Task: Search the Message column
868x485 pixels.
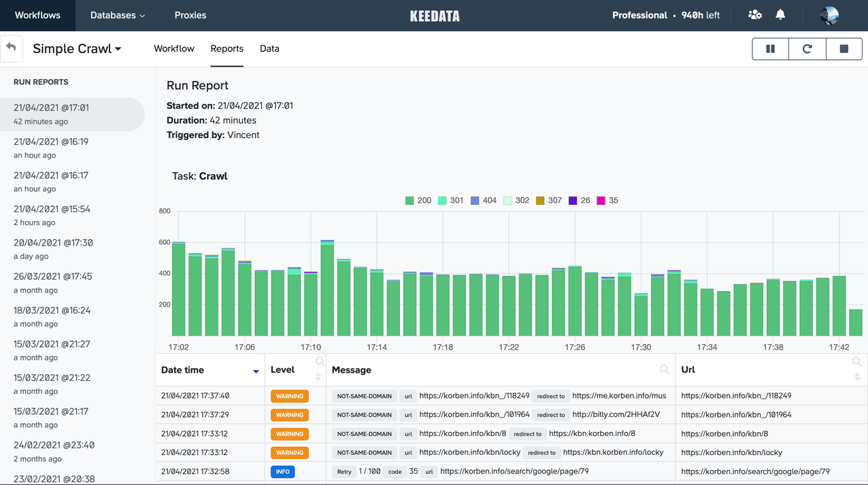Action: point(665,369)
